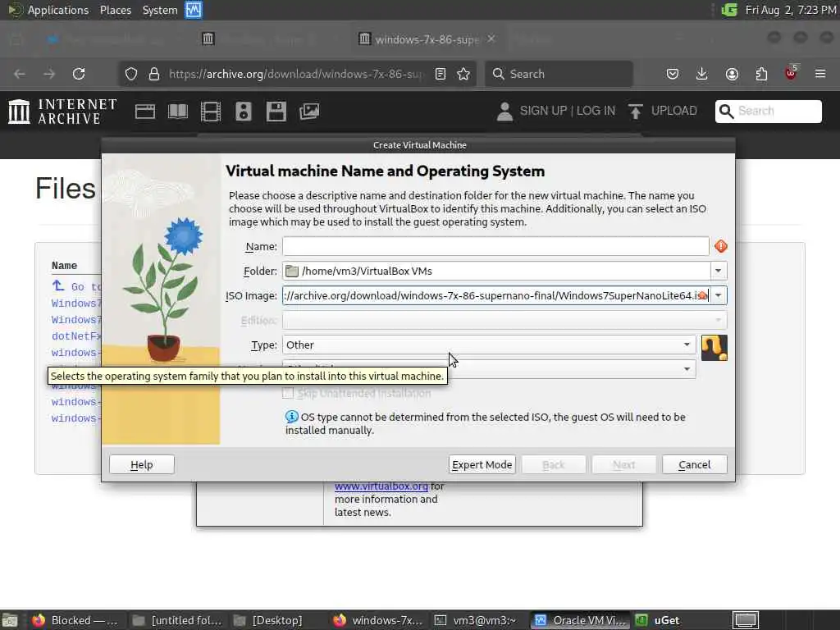840x630 pixels.
Task: Click the Go to parent directory link
Action: point(76,286)
